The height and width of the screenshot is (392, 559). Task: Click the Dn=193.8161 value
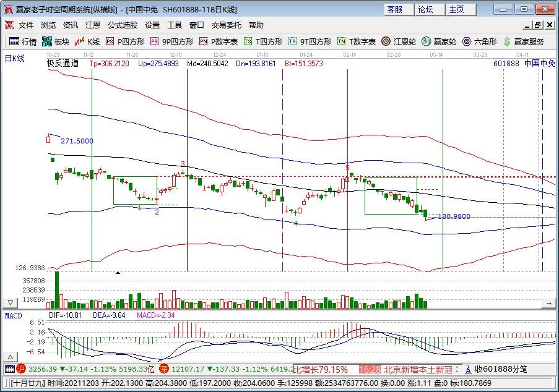tap(256, 63)
